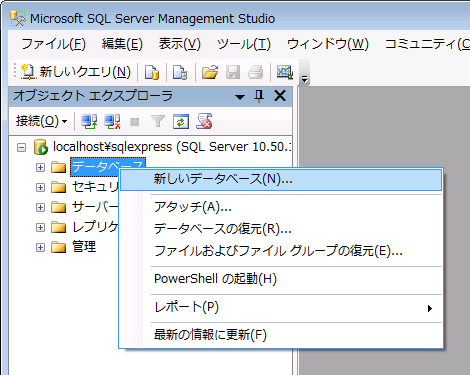This screenshot has width=470, height=375.
Task: Select the localhost¥sqlexpress server icon
Action: pos(41,147)
